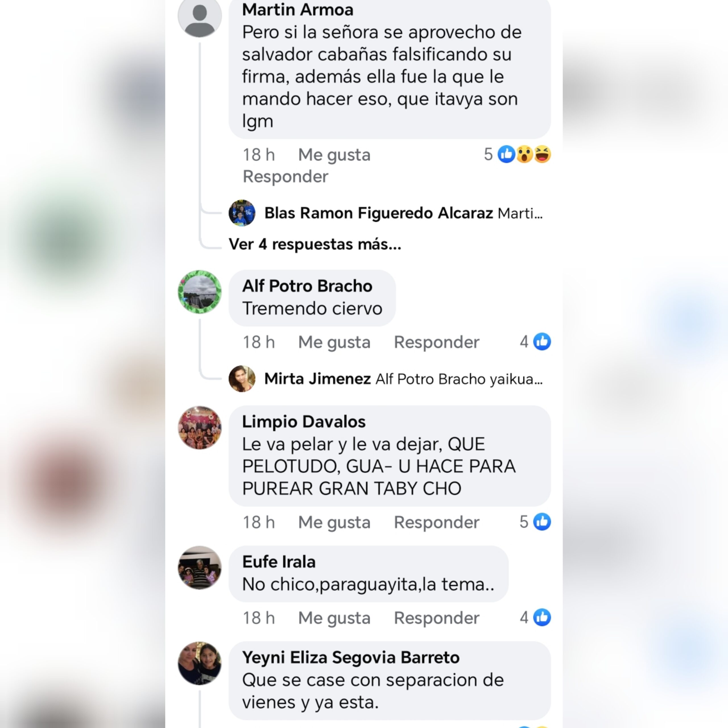The width and height of the screenshot is (728, 728).
Task: Open Yeyni Eliza Segovia Barreto's profile name
Action: pyautogui.click(x=351, y=657)
